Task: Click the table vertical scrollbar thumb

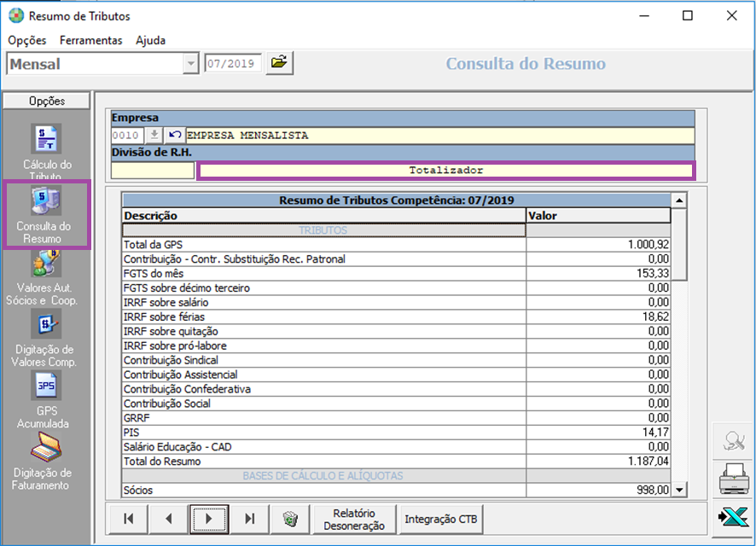Action: tap(679, 244)
